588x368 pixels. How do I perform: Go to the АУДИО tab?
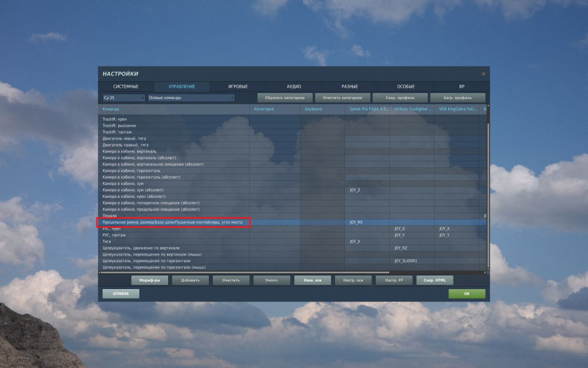(293, 87)
